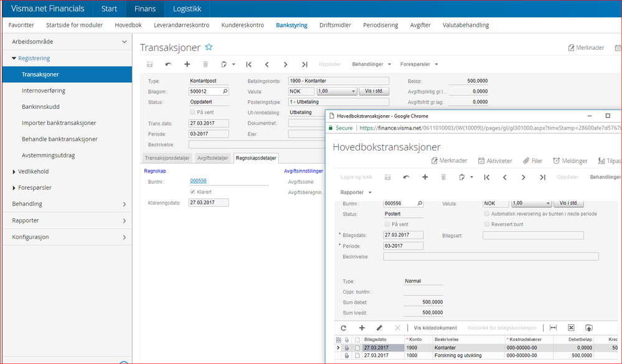Screen dimensions: 622x364
Task: Fit columns using the grid width icon
Action: (553, 328)
